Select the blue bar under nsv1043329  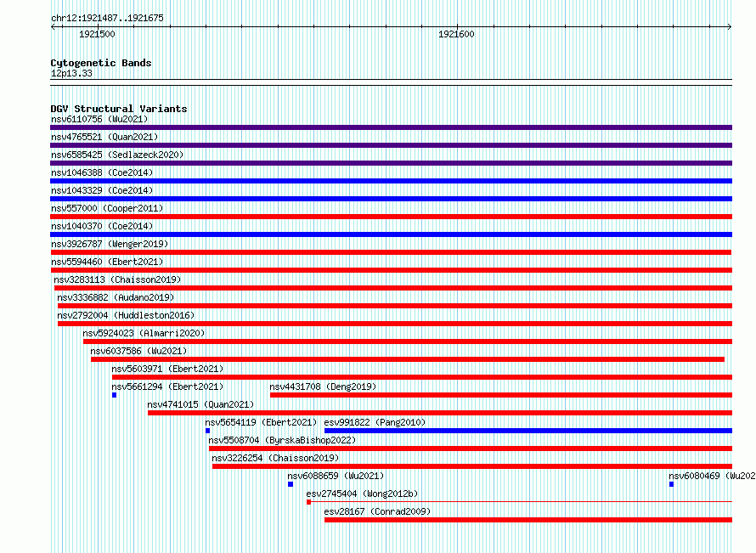(x=391, y=199)
